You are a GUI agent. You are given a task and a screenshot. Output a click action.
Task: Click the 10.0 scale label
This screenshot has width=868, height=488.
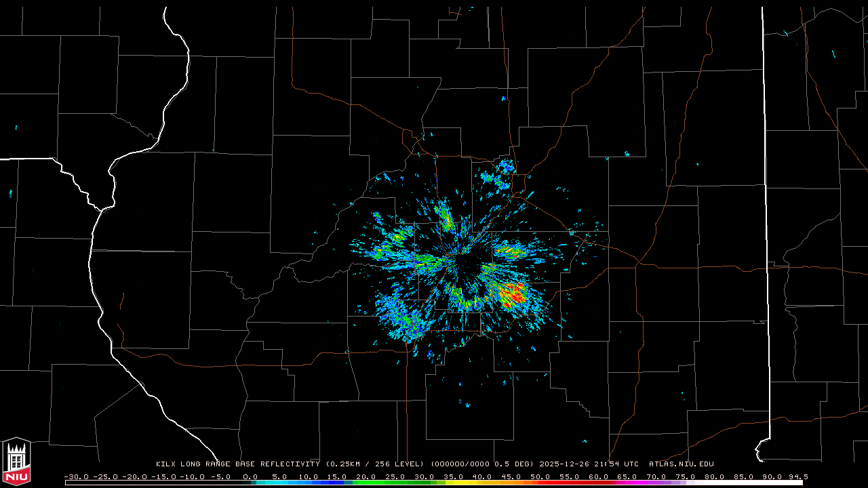309,477
